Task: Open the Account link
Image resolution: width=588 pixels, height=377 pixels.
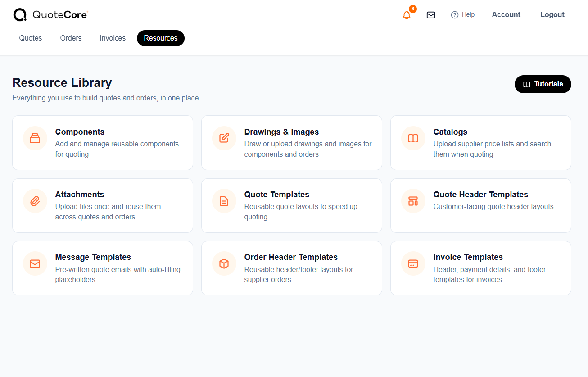Action: tap(506, 15)
